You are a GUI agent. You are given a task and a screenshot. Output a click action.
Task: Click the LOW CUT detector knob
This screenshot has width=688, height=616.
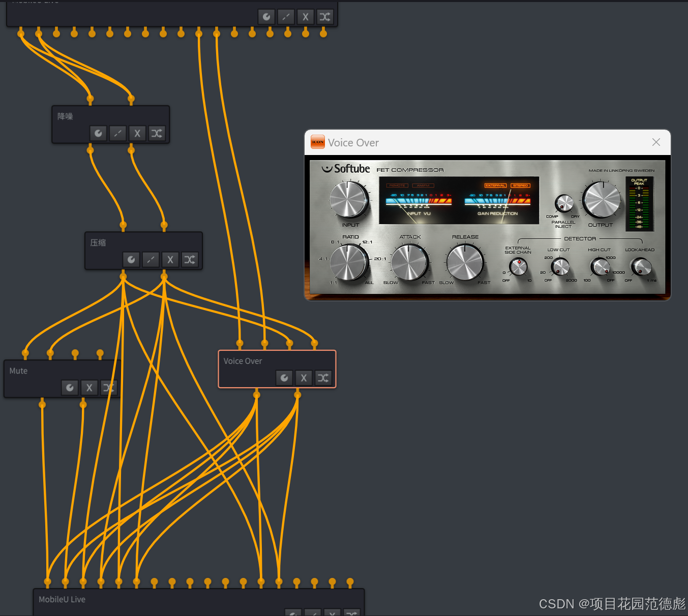coord(560,266)
